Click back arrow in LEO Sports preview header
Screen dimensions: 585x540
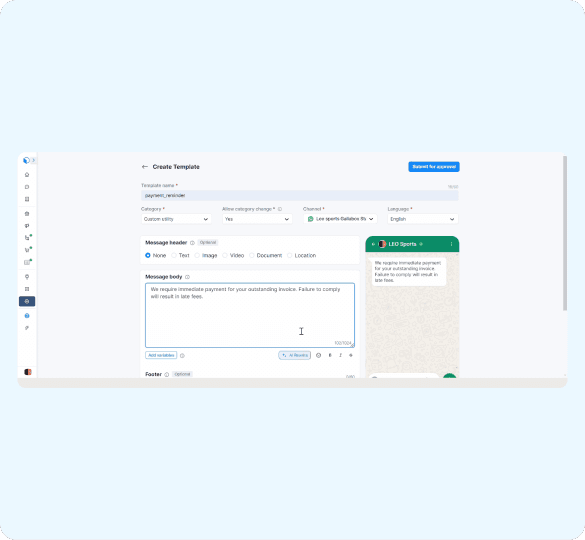pyautogui.click(x=373, y=244)
